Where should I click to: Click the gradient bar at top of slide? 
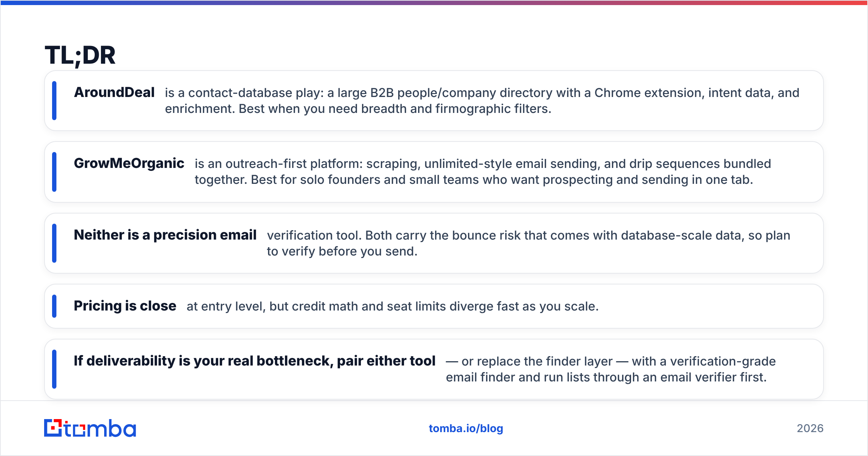(434, 3)
